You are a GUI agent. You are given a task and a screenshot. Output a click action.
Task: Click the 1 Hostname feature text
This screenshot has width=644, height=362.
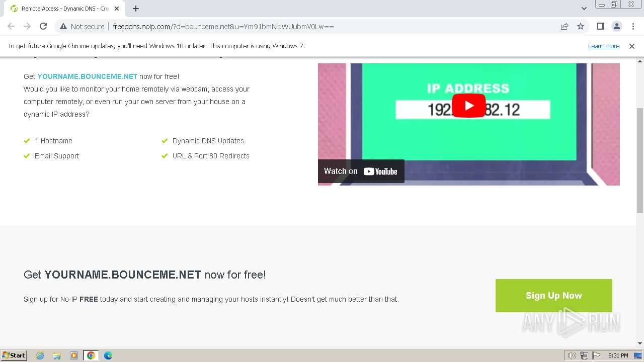(53, 141)
